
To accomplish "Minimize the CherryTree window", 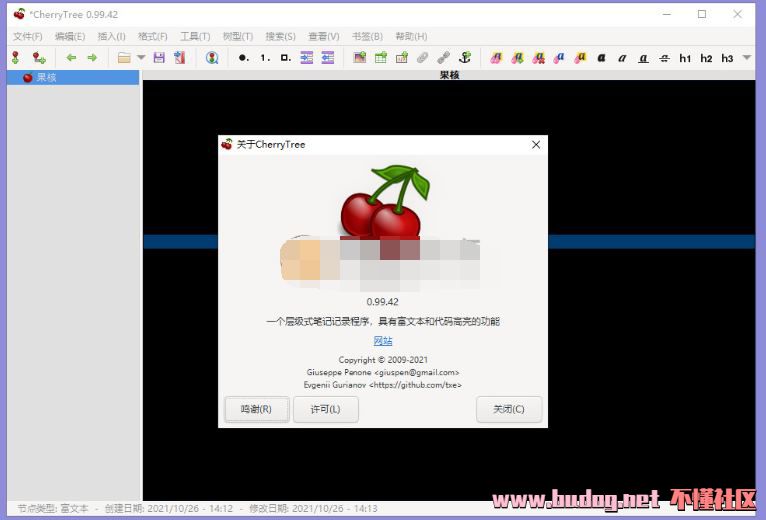I will coord(666,14).
